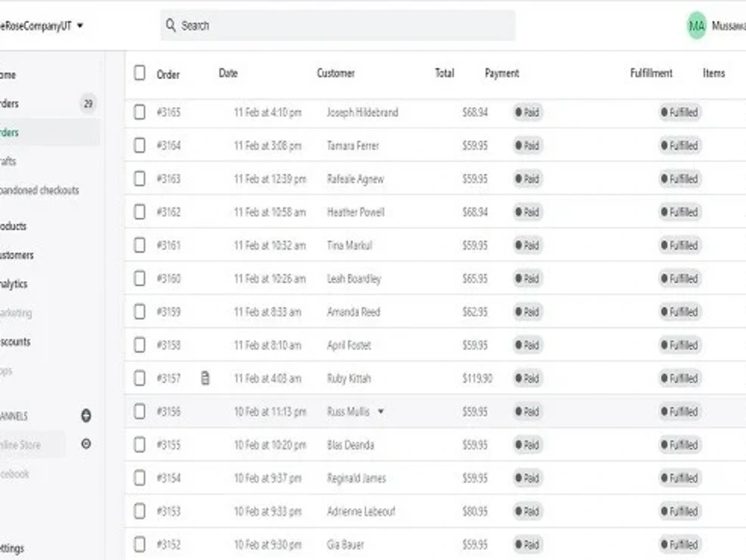746x560 pixels.
Task: Tick checkbox for order #3156
Action: (140, 412)
